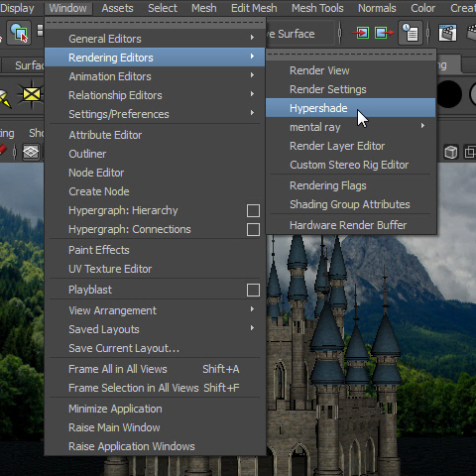Open Paint Effects window
Screen dimensions: 476x476
click(155, 250)
